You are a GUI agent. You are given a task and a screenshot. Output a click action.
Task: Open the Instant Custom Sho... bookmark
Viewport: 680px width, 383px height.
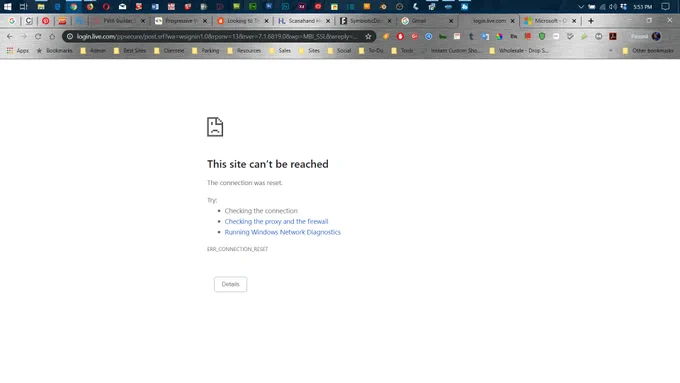[x=451, y=51]
